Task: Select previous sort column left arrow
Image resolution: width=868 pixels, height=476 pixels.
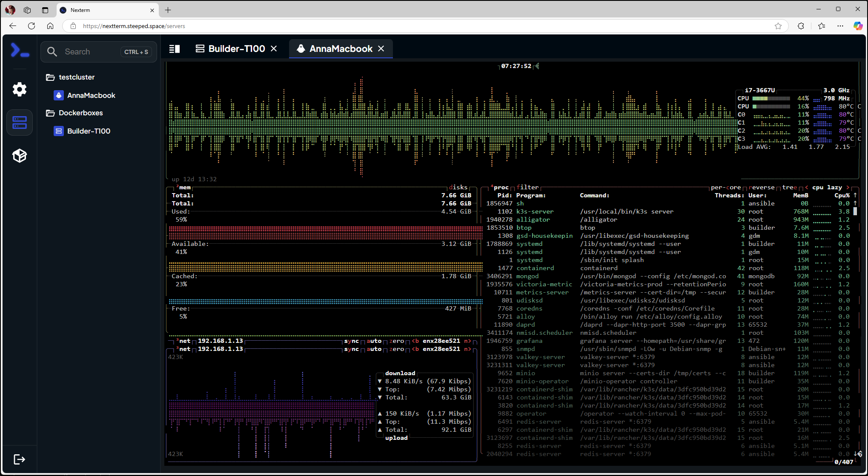Action: tap(806, 187)
